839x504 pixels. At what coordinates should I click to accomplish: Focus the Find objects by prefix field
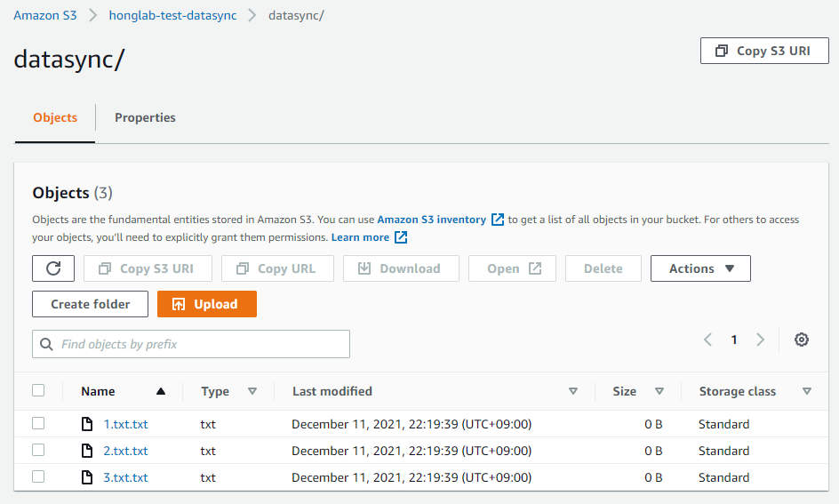191,344
